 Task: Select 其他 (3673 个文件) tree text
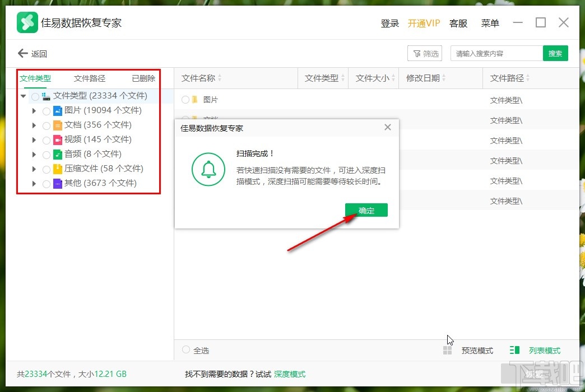point(100,183)
